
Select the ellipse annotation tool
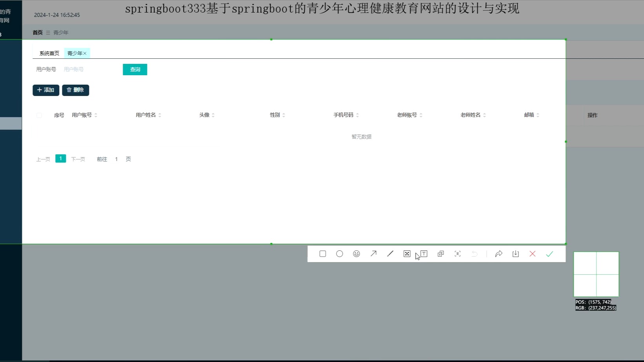(340, 254)
